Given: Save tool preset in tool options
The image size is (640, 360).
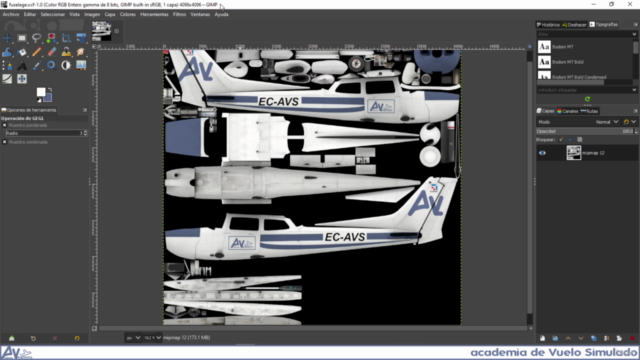Looking at the screenshot, I should (x=11, y=338).
